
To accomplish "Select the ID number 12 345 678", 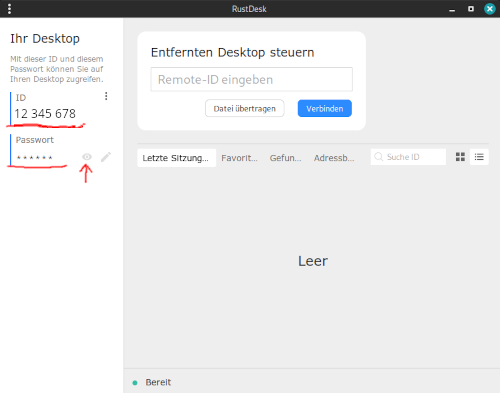I will pos(45,114).
